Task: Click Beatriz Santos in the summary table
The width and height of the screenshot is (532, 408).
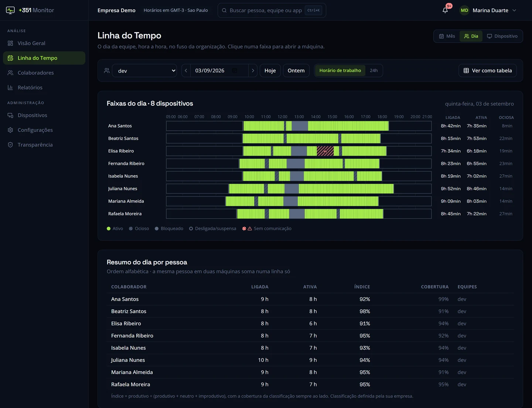Action: click(129, 311)
